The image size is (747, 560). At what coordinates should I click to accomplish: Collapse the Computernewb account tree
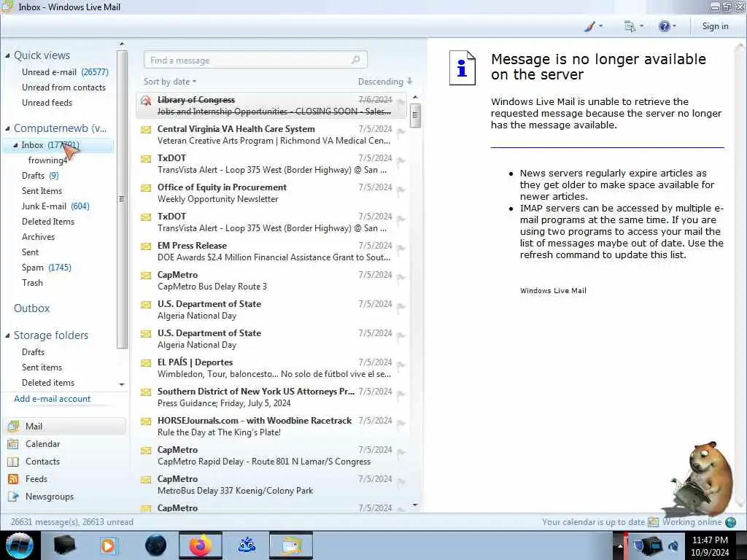point(7,128)
